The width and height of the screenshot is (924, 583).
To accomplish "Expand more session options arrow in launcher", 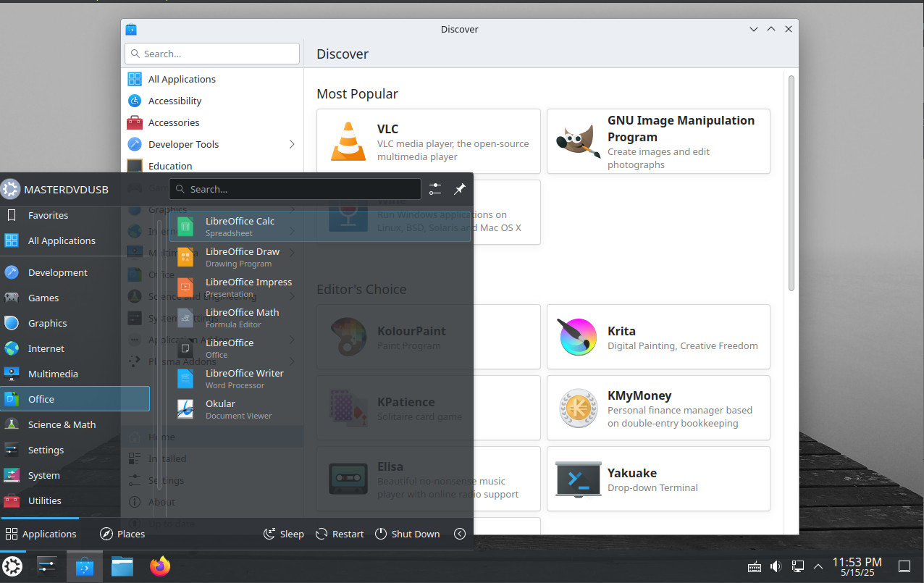I will pos(460,534).
